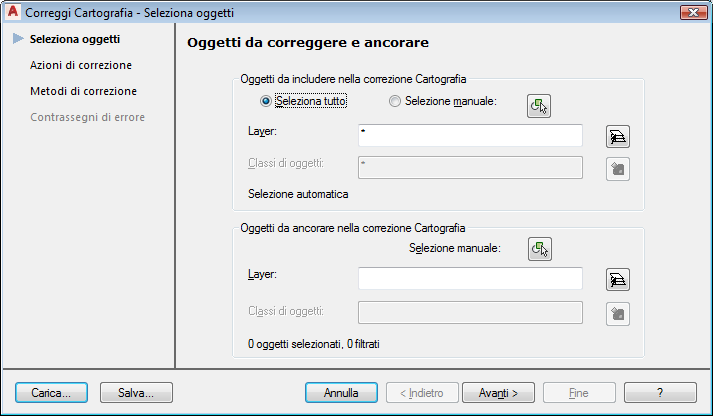Switch to Metodi di correzione step
Screen dimensions: 713x416
83,91
